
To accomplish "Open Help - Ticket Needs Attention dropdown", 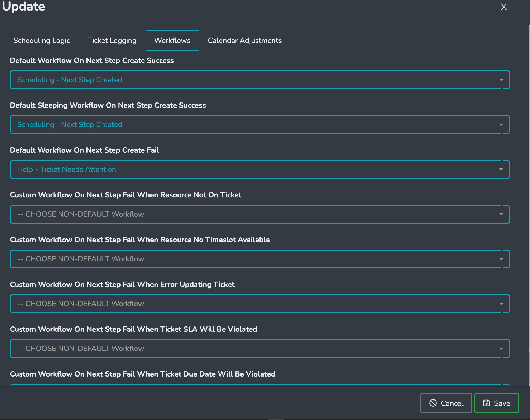I will point(260,169).
